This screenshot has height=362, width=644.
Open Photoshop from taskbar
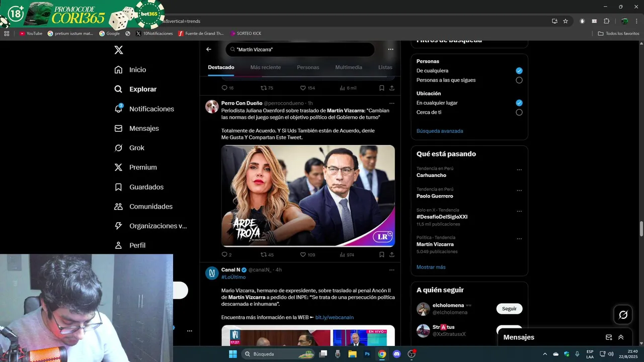(367, 354)
